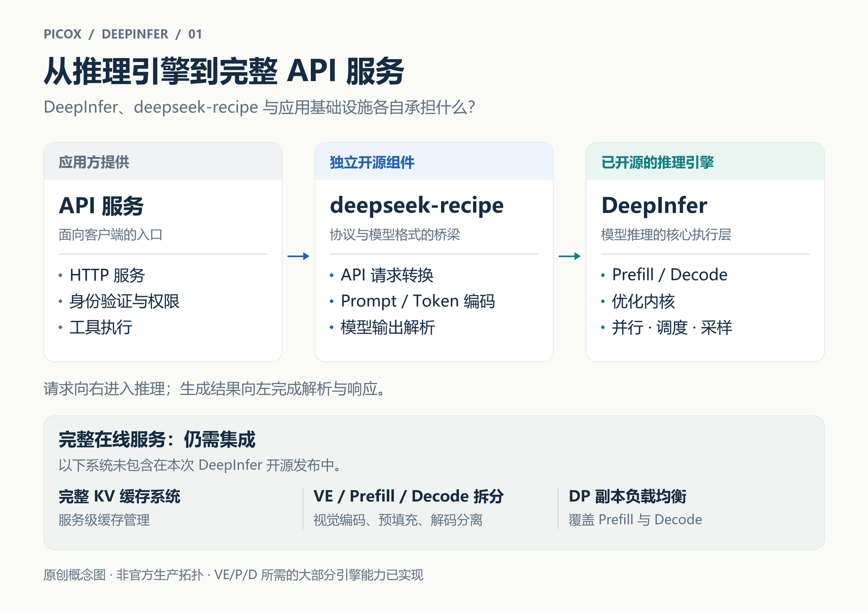Click 面向客户端的入口 description
868x613 pixels.
click(x=111, y=234)
